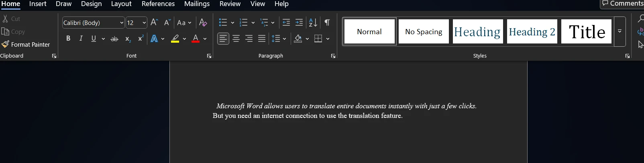Screen dimensions: 644x163
Task: Apply the Normal style
Action: [369, 31]
